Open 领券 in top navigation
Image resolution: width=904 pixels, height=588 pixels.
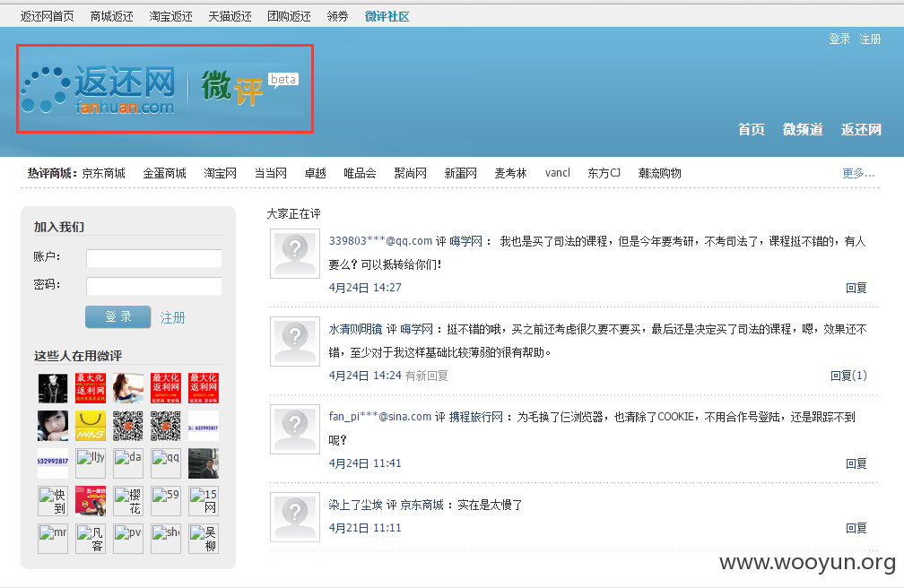[338, 16]
